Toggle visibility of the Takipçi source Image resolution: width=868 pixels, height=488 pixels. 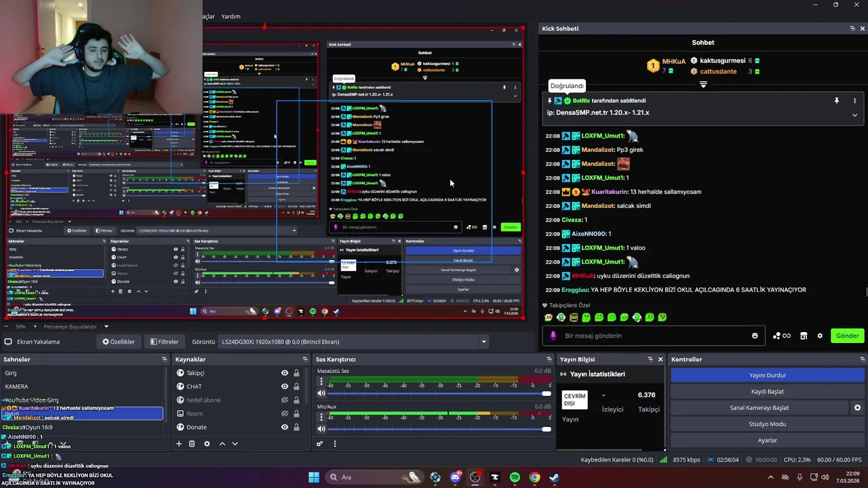[x=285, y=373]
